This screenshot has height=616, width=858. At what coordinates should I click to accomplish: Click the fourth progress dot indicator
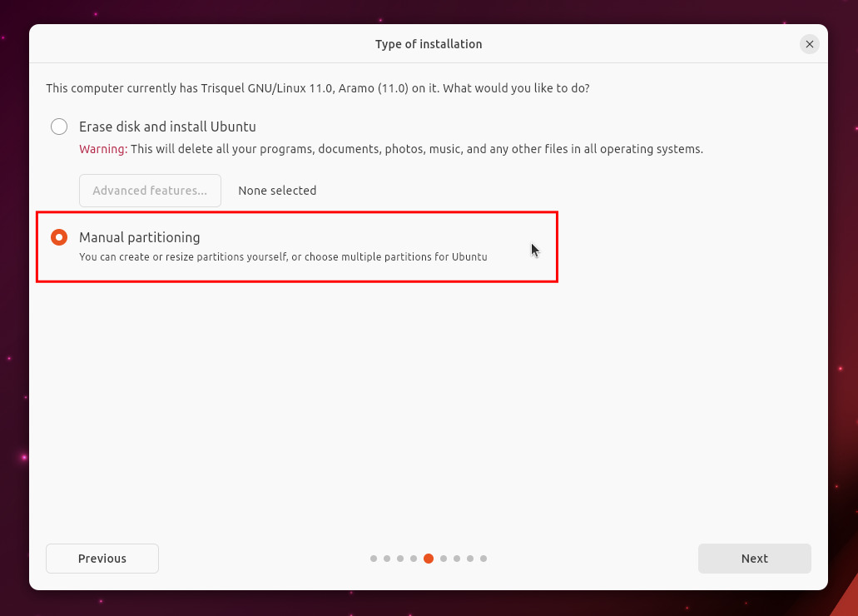coord(414,559)
